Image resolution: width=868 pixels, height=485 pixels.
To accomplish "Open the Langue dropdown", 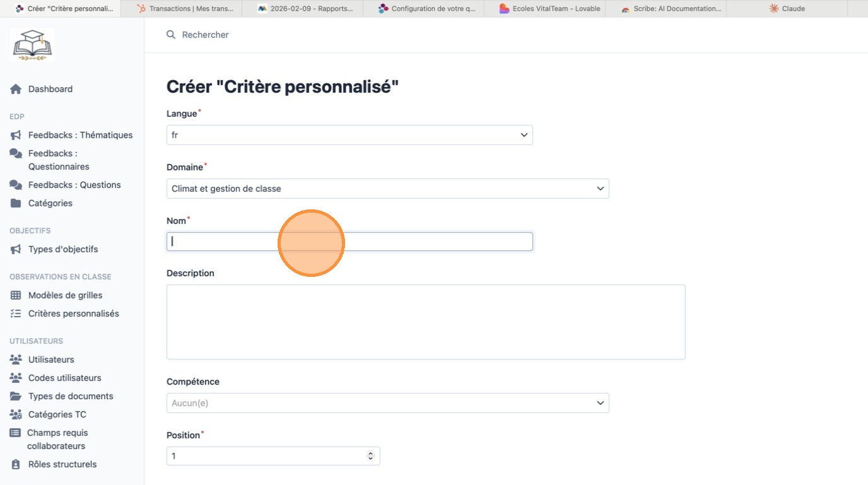I will pyautogui.click(x=349, y=135).
